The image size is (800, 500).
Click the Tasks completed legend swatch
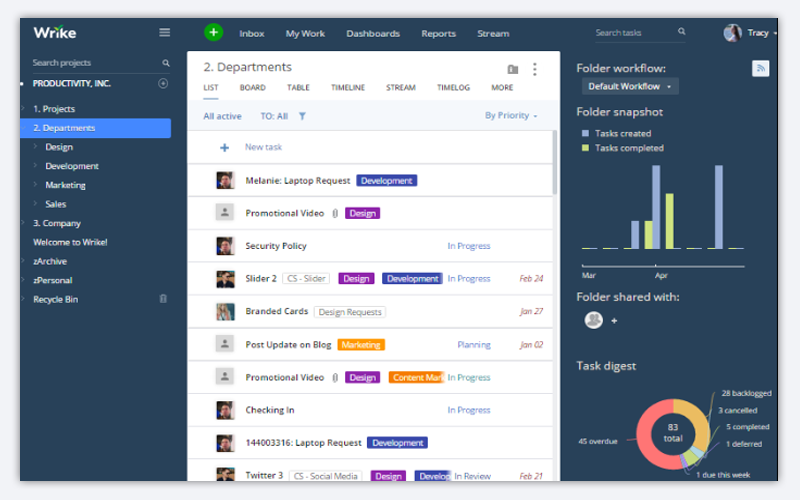point(585,148)
